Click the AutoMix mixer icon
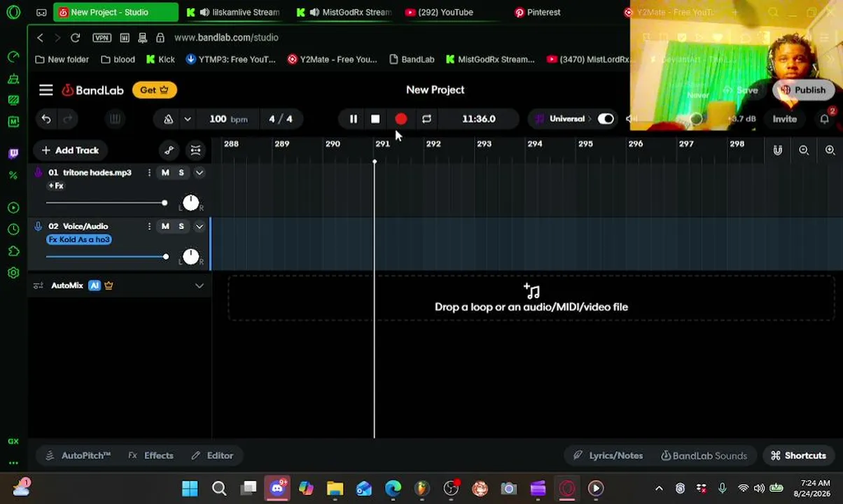The width and height of the screenshot is (843, 504). pyautogui.click(x=38, y=286)
